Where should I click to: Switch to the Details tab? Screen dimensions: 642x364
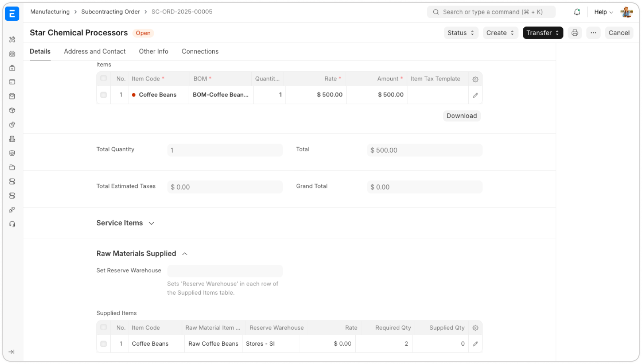pyautogui.click(x=40, y=51)
